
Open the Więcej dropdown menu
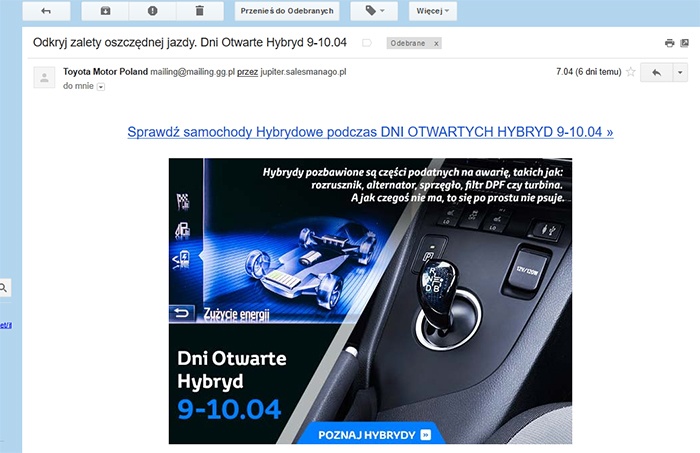point(433,11)
